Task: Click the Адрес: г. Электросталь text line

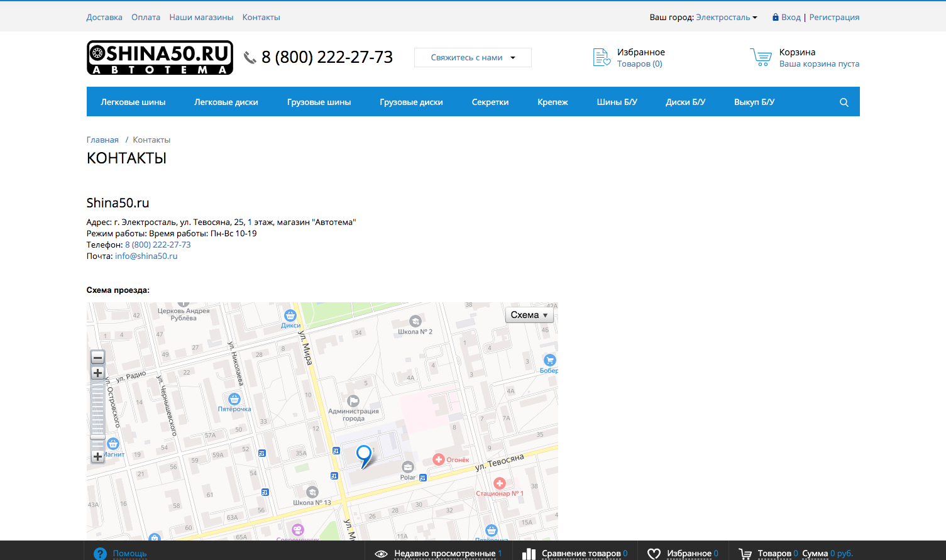Action: (221, 222)
